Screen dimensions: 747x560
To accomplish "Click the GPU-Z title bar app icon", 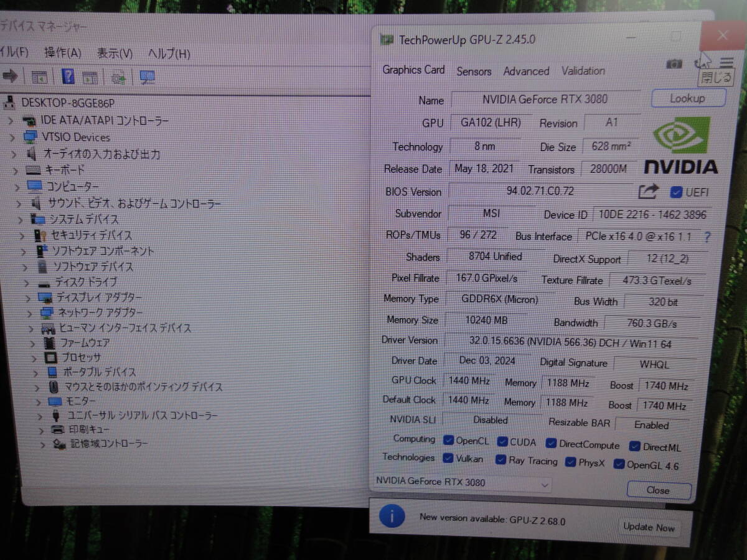I will click(387, 39).
